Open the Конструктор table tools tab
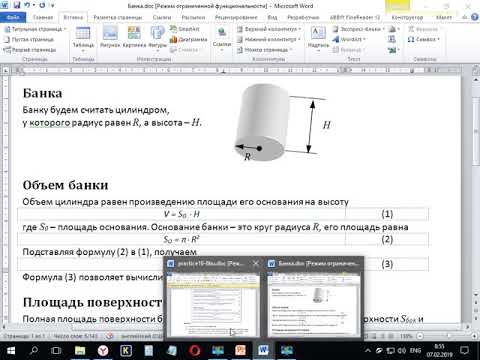Screen dimensions: 480x360 (407, 17)
